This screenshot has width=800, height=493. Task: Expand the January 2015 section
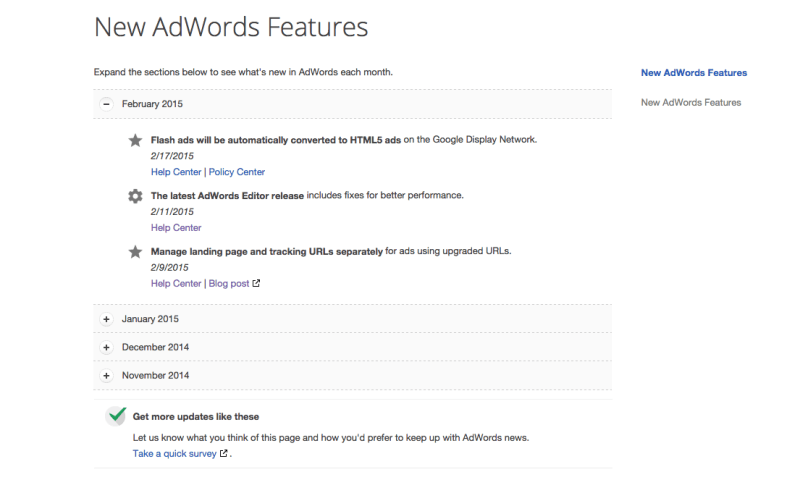point(106,319)
